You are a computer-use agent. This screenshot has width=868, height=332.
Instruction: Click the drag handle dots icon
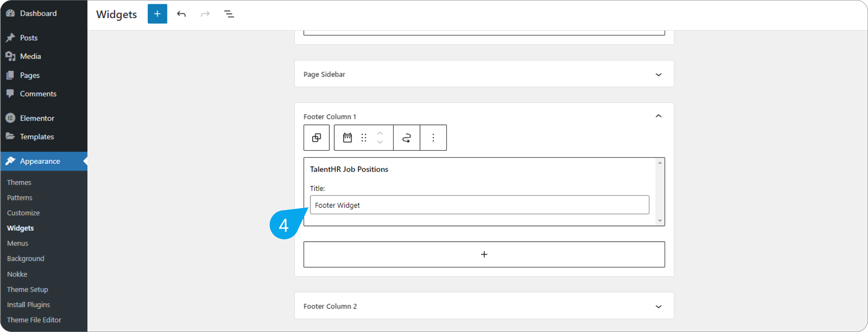364,138
